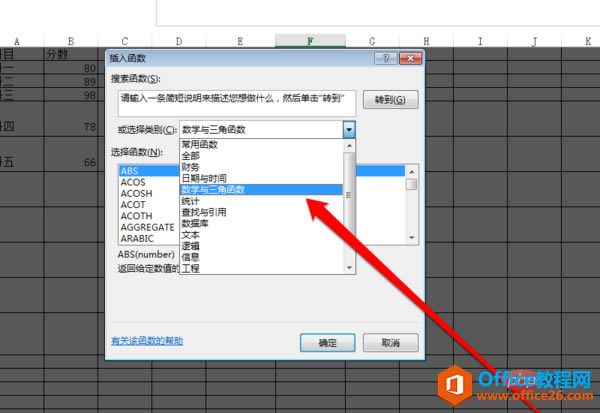Select 全部 in category list
The image size is (600, 413).
[x=261, y=156]
